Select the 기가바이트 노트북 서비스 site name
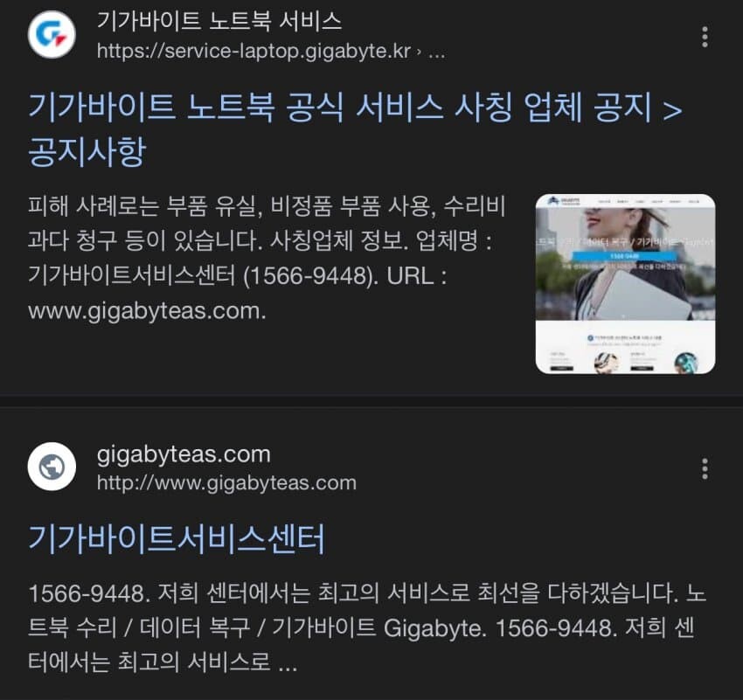Viewport: 743px width, 700px height. (219, 21)
